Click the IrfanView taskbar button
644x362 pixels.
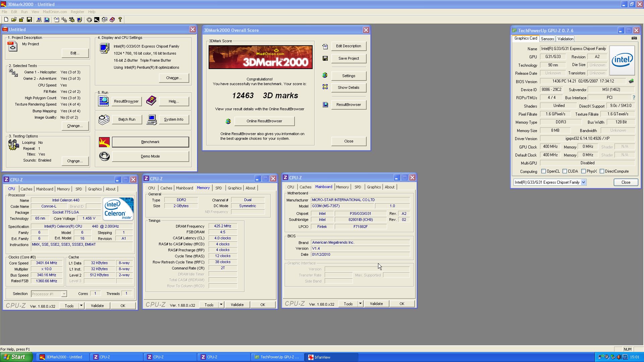point(331,357)
